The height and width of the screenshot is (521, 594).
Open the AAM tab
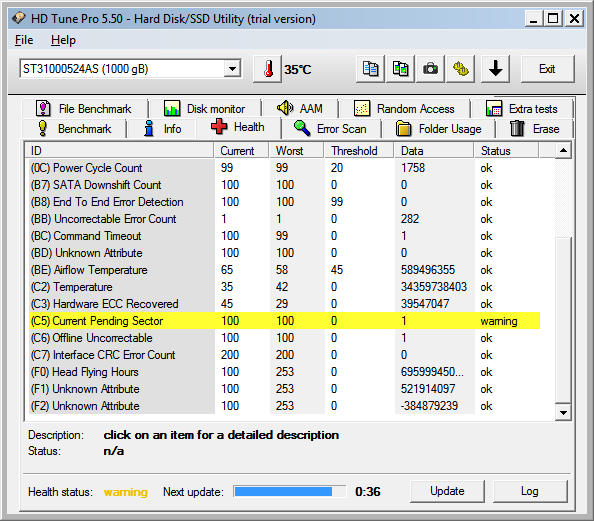[x=300, y=109]
